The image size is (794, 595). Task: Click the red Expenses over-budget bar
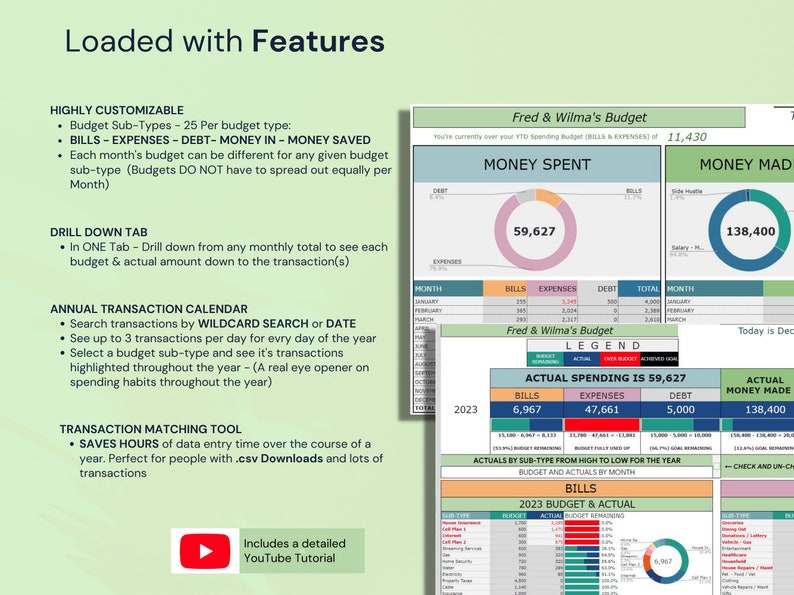(602, 424)
